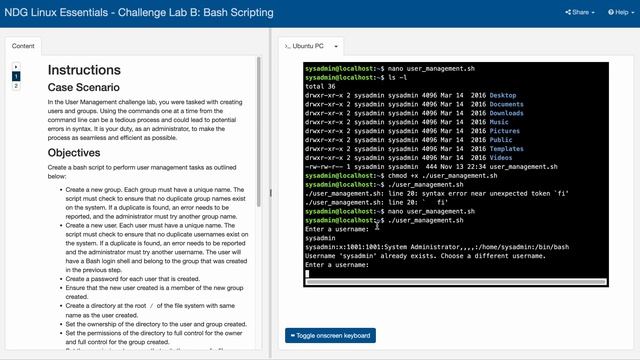This screenshot has width=640, height=360.
Task: Open the Help menu
Action: point(621,12)
